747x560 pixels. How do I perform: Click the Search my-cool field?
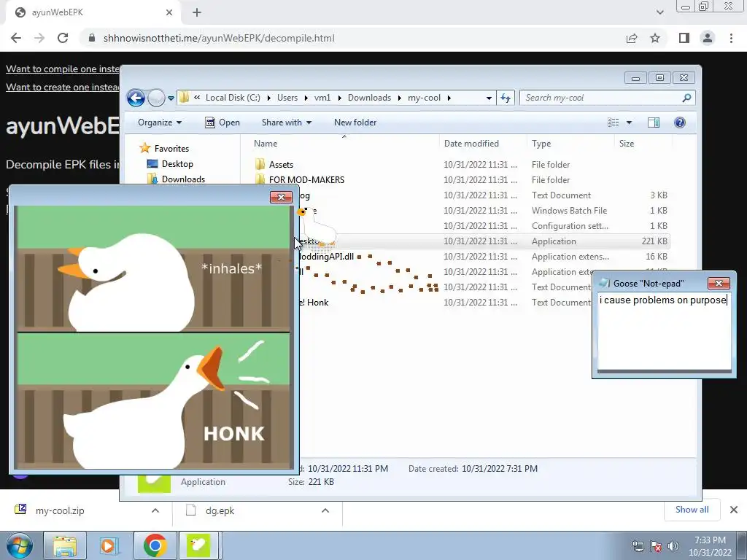pyautogui.click(x=608, y=98)
